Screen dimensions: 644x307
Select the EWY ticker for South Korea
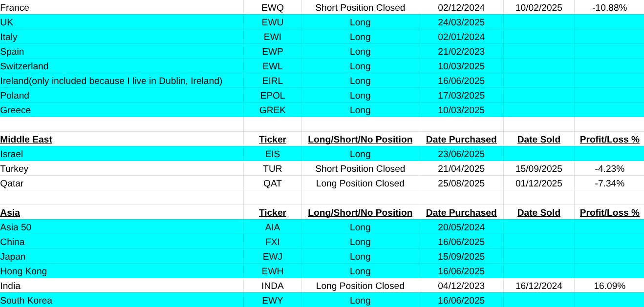[272, 301]
